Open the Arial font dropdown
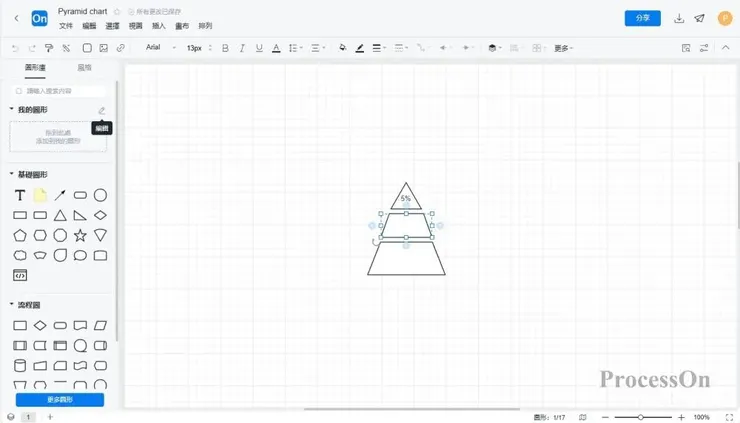740x423 pixels. [161, 48]
